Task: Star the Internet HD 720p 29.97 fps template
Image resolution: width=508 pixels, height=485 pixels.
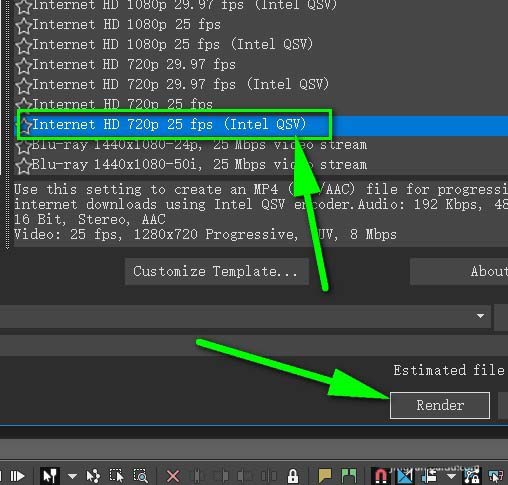Action: click(23, 66)
